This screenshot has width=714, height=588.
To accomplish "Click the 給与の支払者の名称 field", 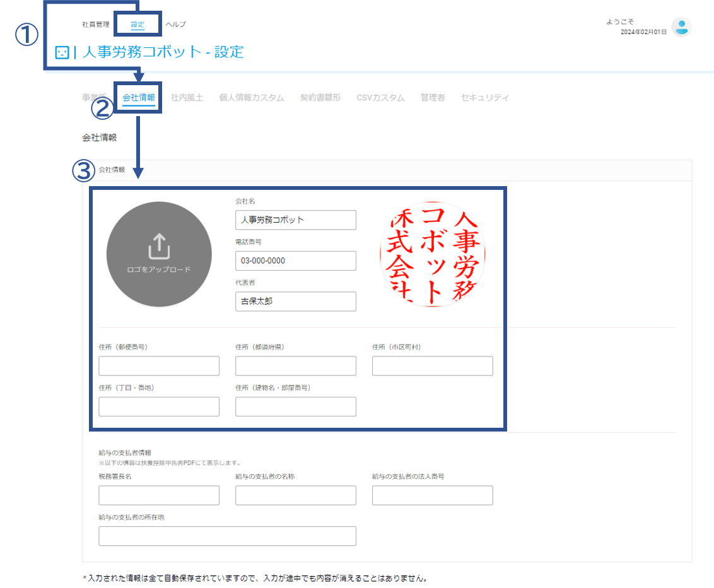I will pyautogui.click(x=296, y=495).
